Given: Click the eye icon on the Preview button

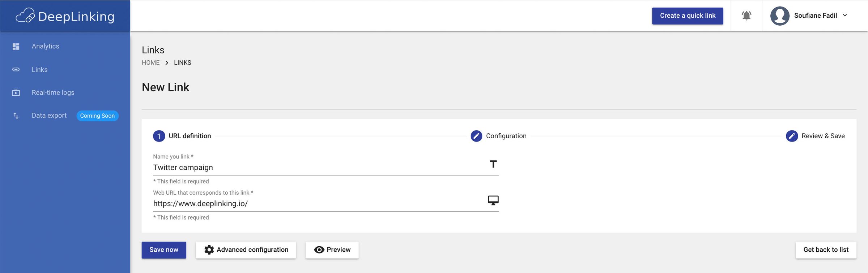Looking at the screenshot, I should coord(319,250).
